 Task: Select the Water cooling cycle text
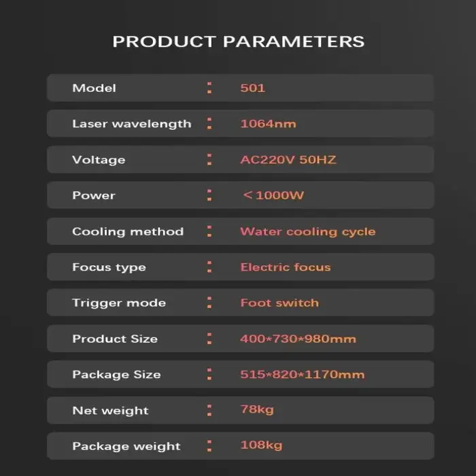pyautogui.click(x=307, y=231)
